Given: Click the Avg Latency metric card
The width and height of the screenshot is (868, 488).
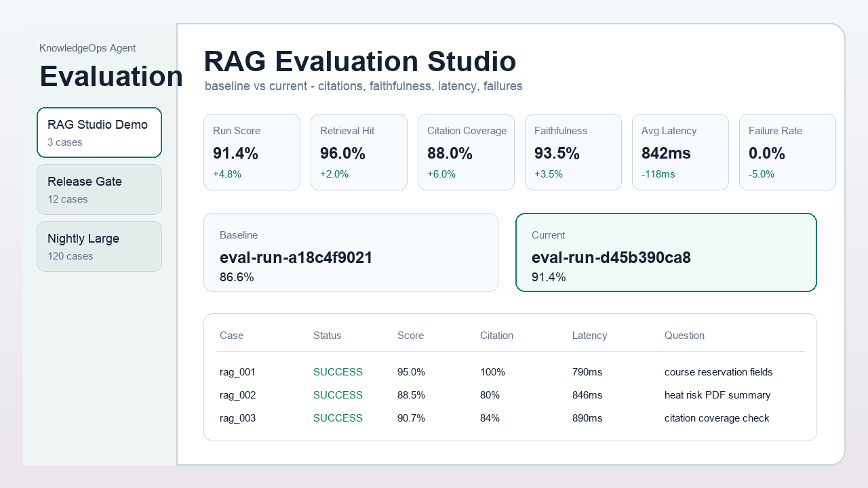Looking at the screenshot, I should pyautogui.click(x=680, y=152).
